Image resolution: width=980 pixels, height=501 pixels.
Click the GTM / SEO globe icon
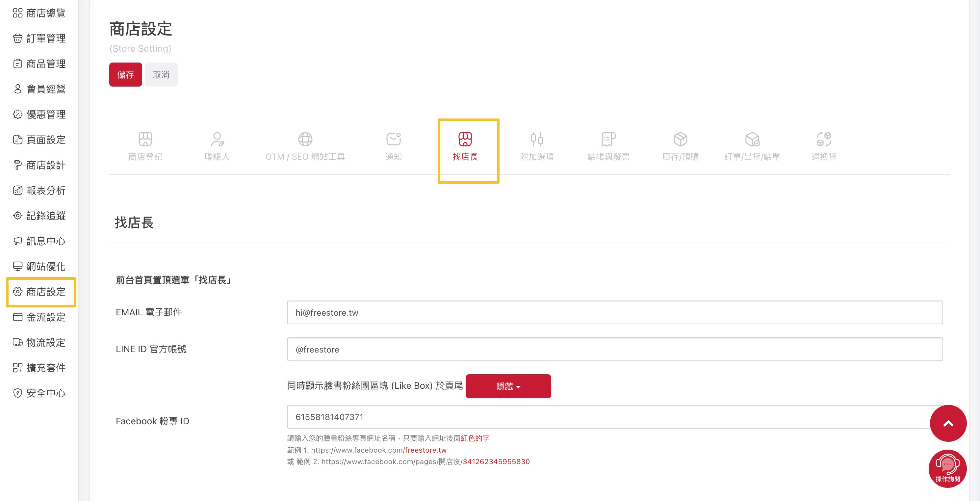[305, 139]
